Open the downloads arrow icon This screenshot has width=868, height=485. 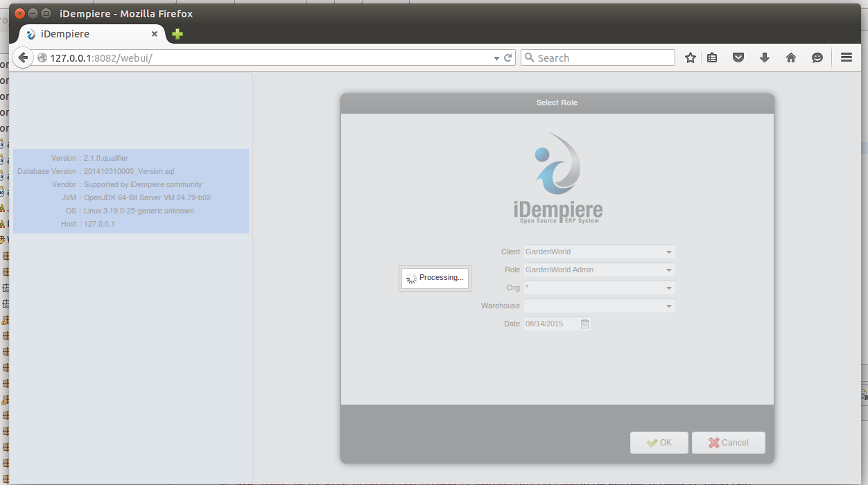(765, 58)
